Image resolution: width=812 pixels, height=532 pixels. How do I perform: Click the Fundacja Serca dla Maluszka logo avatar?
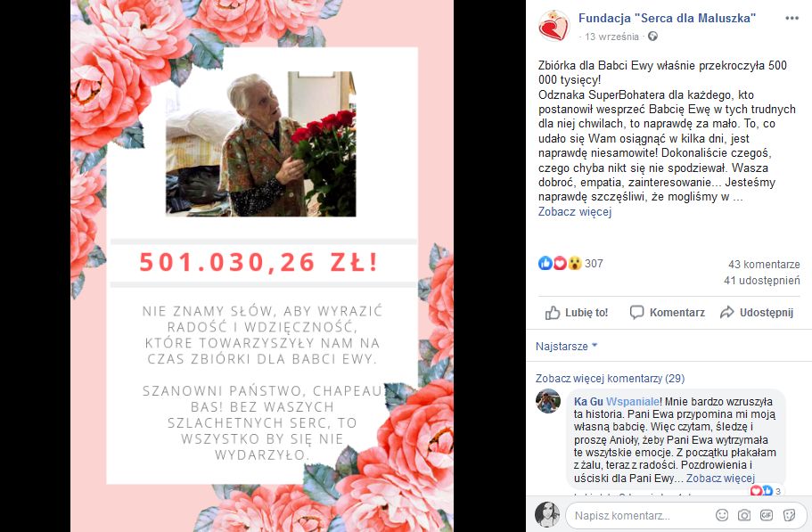coord(554,25)
